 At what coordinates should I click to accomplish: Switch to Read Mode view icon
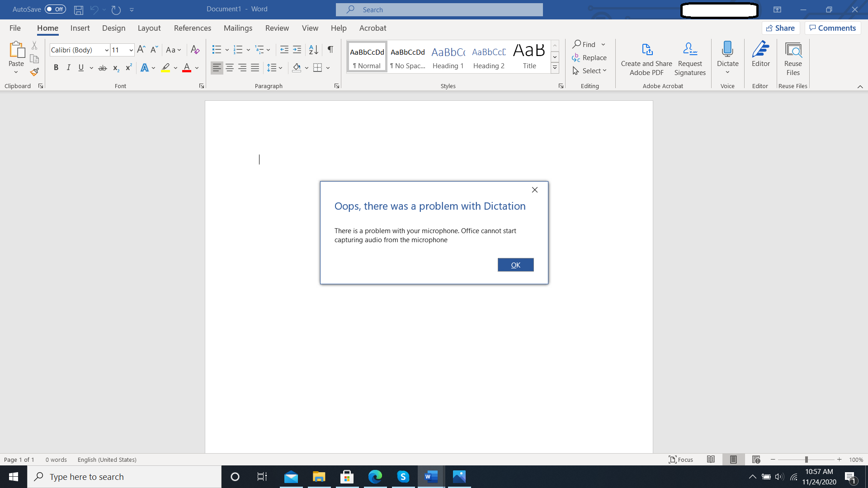pos(711,460)
